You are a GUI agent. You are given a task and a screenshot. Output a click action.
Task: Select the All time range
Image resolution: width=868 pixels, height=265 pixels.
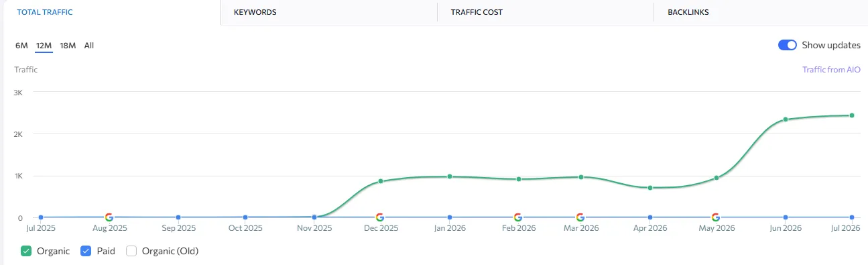(x=89, y=46)
